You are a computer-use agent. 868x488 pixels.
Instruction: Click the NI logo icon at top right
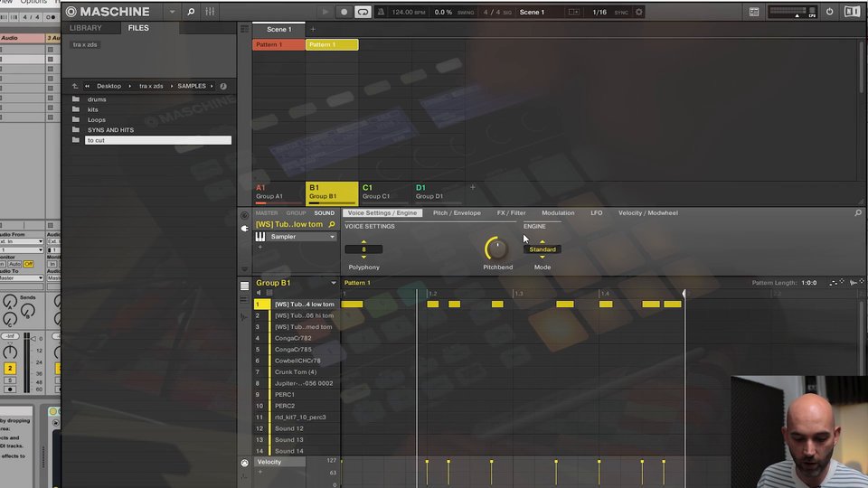pyautogui.click(x=852, y=12)
